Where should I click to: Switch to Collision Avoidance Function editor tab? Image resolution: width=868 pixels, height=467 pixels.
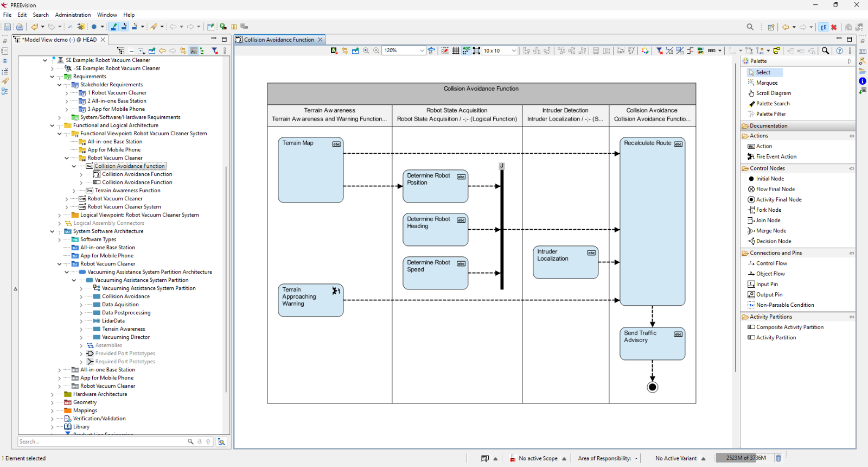pos(279,40)
